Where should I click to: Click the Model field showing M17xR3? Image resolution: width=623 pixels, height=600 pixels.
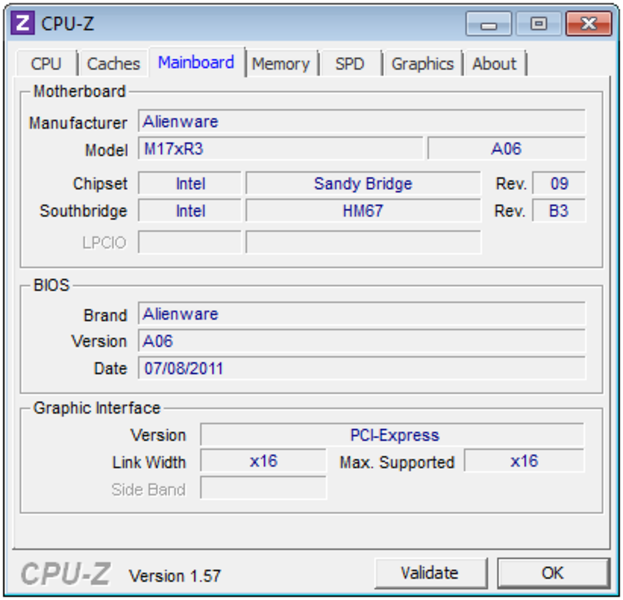coord(281,149)
